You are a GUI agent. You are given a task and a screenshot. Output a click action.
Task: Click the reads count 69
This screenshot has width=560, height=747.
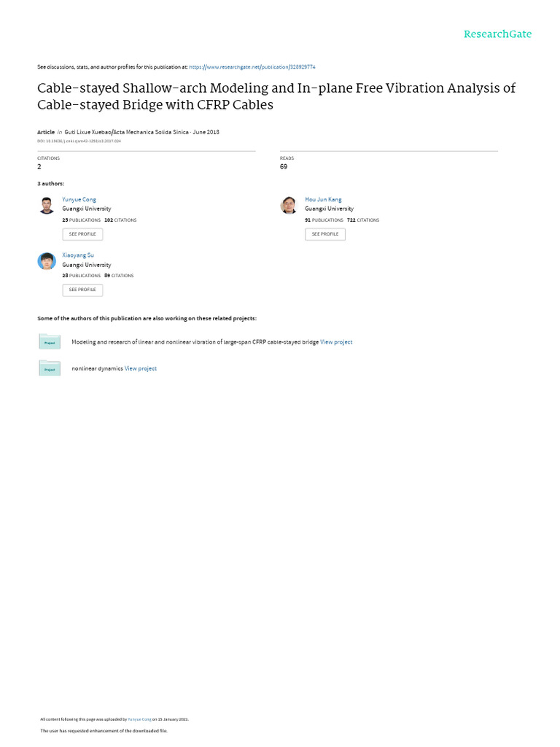(284, 167)
